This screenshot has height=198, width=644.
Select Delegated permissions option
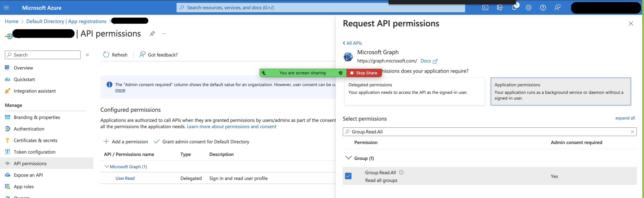pyautogui.click(x=414, y=91)
